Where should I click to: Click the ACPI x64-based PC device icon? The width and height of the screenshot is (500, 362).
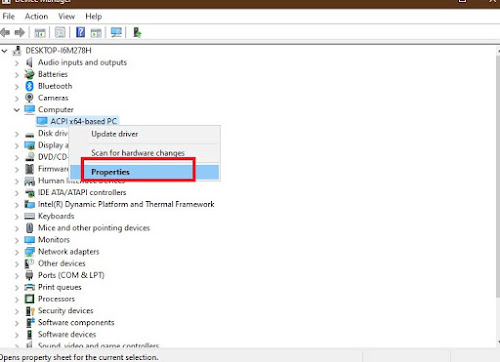click(42, 121)
